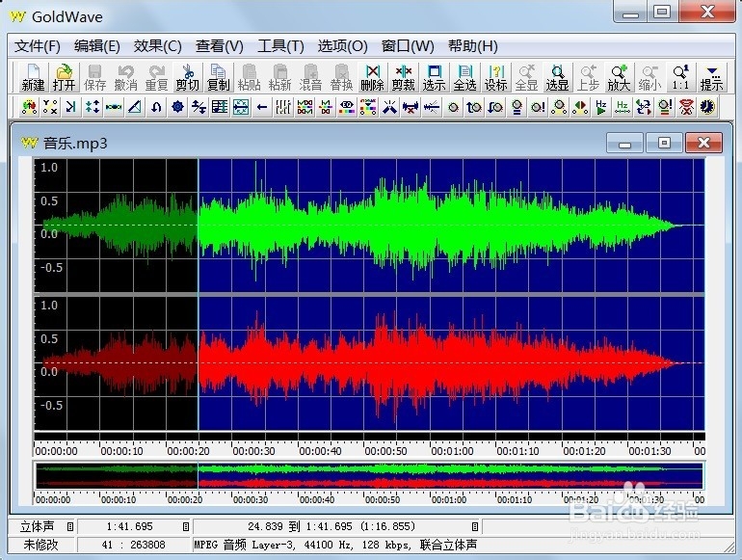Click the Fade In knob icon
Image resolution: width=742 pixels, height=560 pixels.
[474, 107]
